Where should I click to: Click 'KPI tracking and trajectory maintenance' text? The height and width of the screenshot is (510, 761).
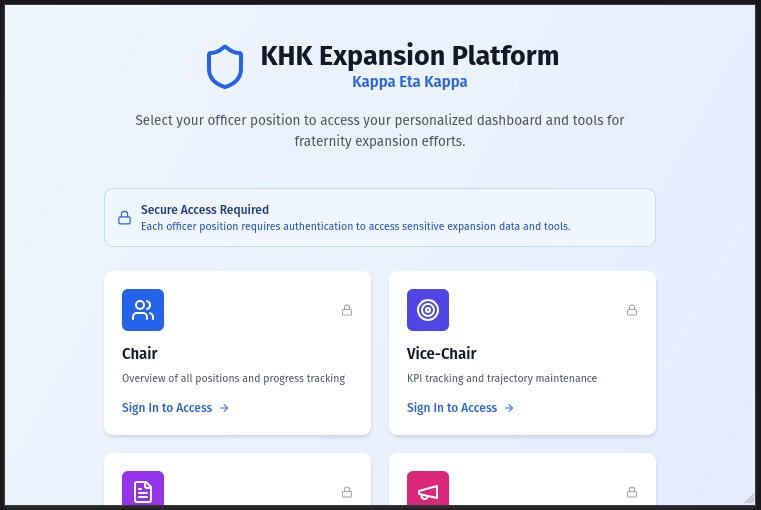click(x=502, y=378)
